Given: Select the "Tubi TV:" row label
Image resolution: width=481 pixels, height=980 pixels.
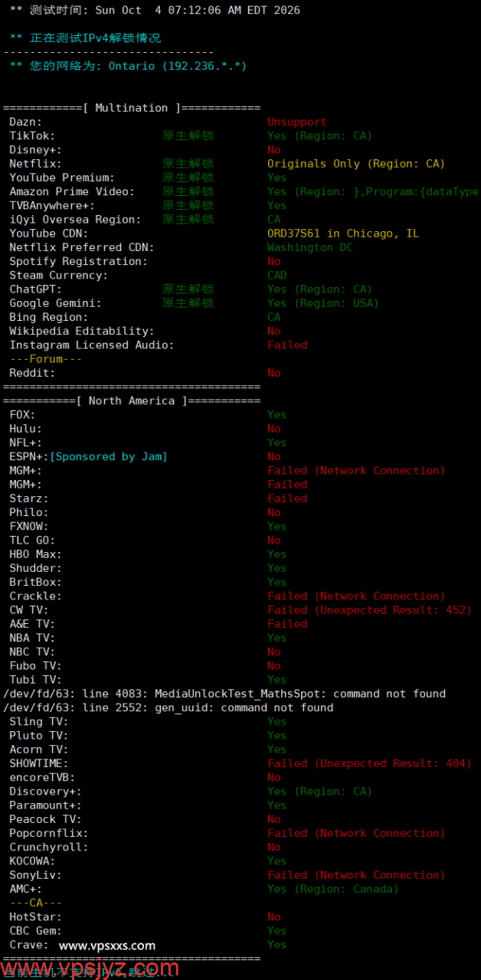Looking at the screenshot, I should tap(35, 679).
